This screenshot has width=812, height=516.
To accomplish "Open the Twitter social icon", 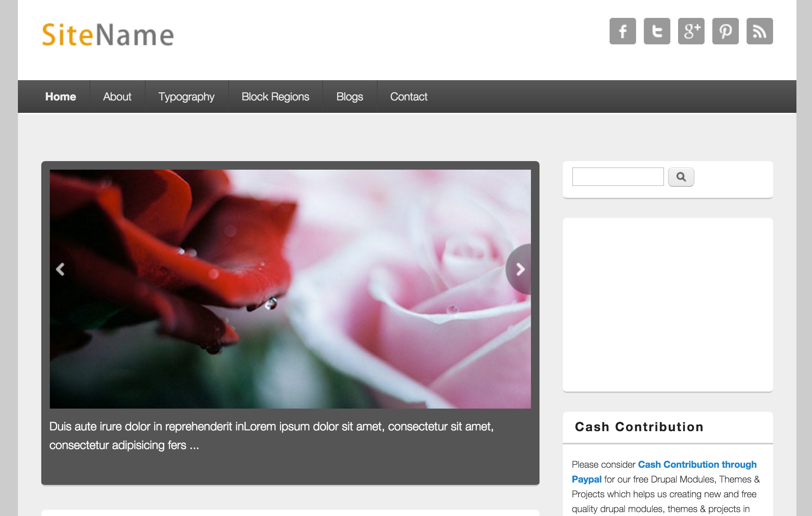I will click(x=657, y=31).
